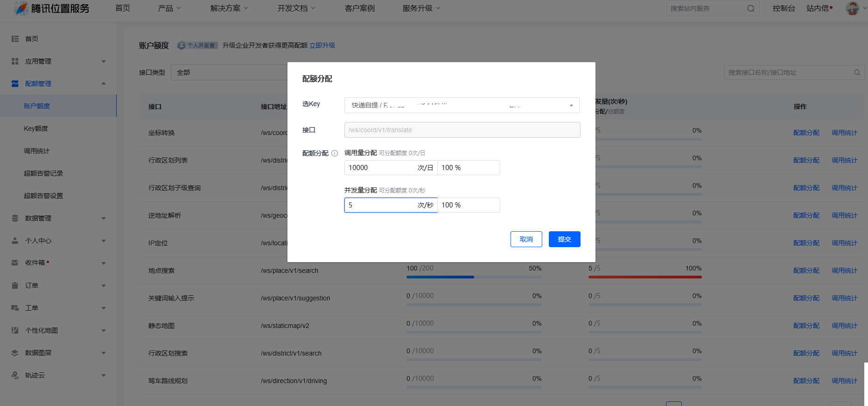Focus the 并发量 percentage field
Image resolution: width=868 pixels, height=406 pixels.
[x=469, y=205]
